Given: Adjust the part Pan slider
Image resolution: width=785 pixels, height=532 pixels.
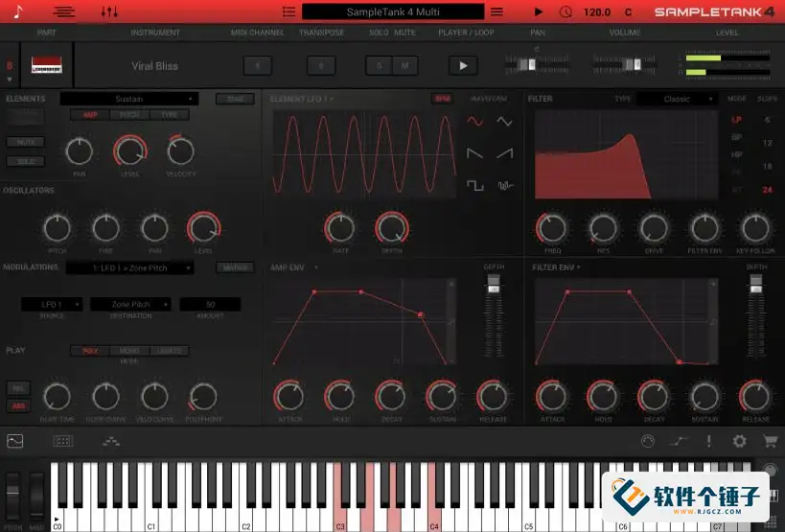Looking at the screenshot, I should (537, 65).
